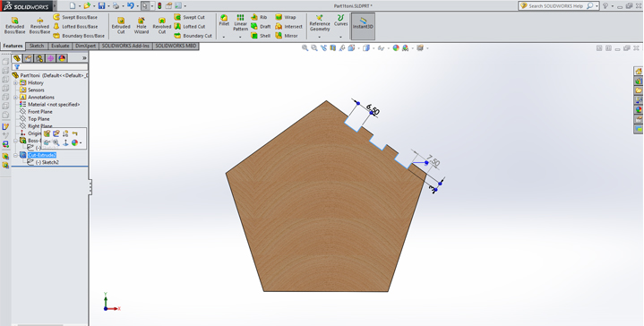Select the Front Plane
The width and height of the screenshot is (644, 326).
[x=36, y=112]
